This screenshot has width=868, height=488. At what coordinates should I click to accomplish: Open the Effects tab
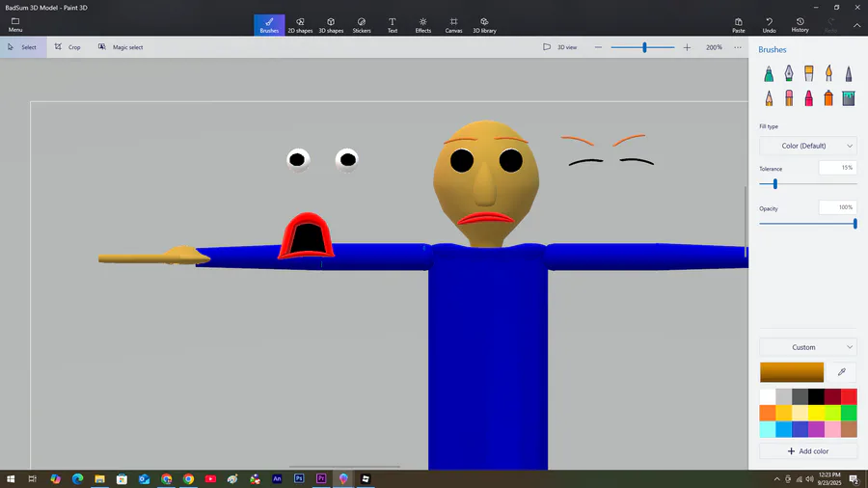point(423,25)
